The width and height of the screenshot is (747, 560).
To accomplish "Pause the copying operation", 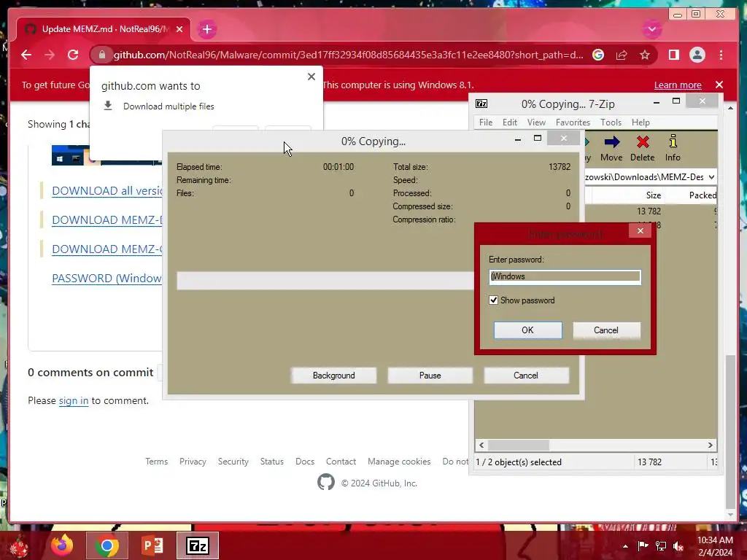I will pyautogui.click(x=430, y=376).
